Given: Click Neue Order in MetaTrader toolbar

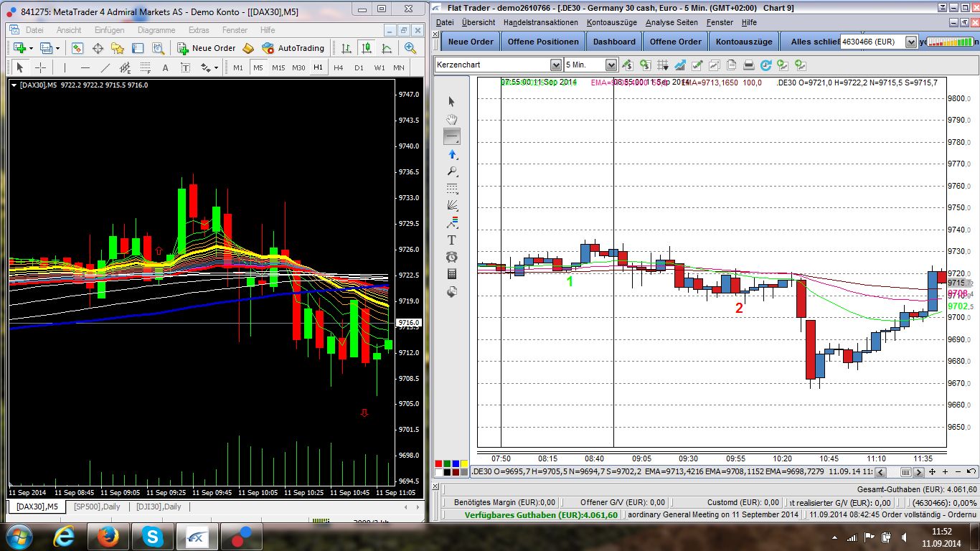Looking at the screenshot, I should [207, 48].
